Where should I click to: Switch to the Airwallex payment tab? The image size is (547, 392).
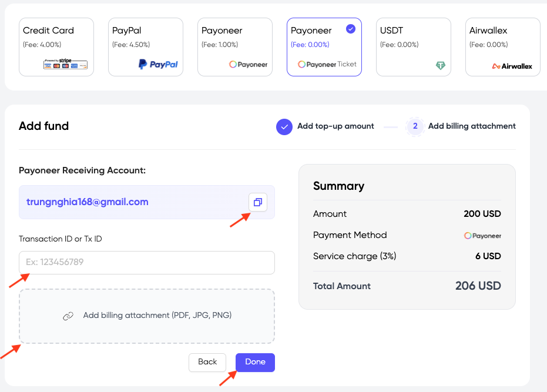(502, 47)
